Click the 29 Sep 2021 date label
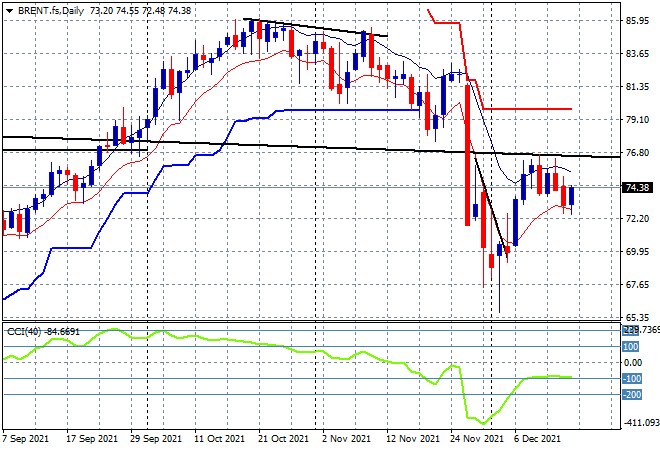 click(x=156, y=439)
